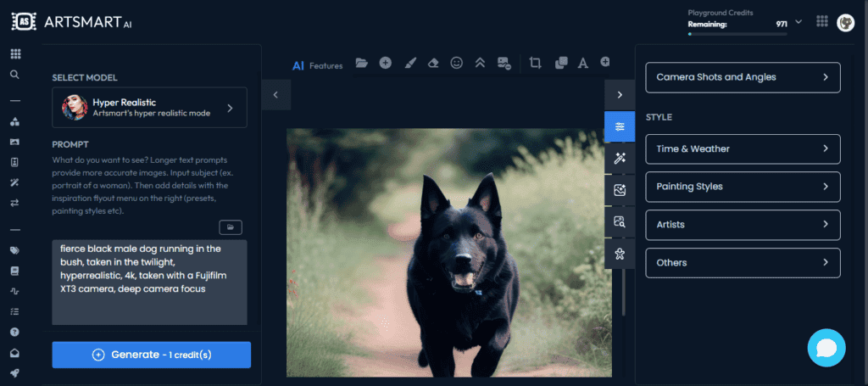Select the paintbrush tool in toolbar
Viewport: 868px width, 386px height.
(409, 63)
